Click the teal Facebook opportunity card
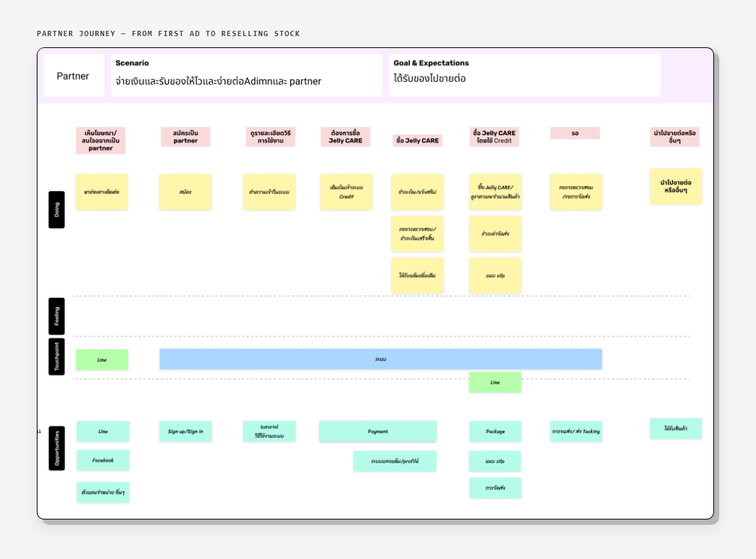 coord(103,460)
